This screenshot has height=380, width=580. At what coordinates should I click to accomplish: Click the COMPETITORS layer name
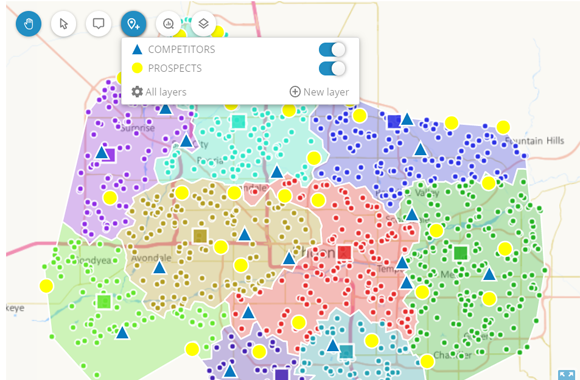[x=182, y=49]
